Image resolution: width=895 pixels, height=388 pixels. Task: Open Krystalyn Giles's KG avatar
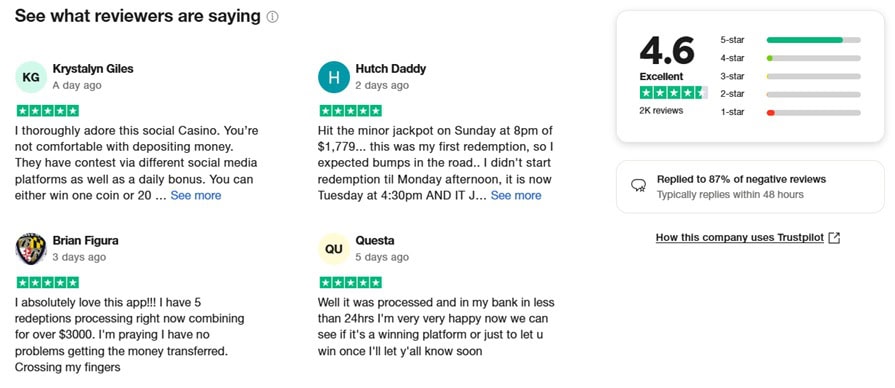click(31, 77)
